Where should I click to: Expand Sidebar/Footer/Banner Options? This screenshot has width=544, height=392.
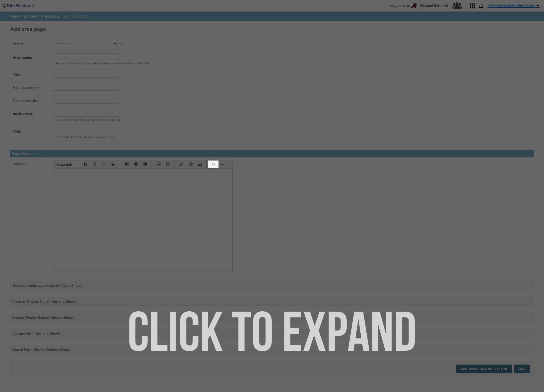point(69,317)
